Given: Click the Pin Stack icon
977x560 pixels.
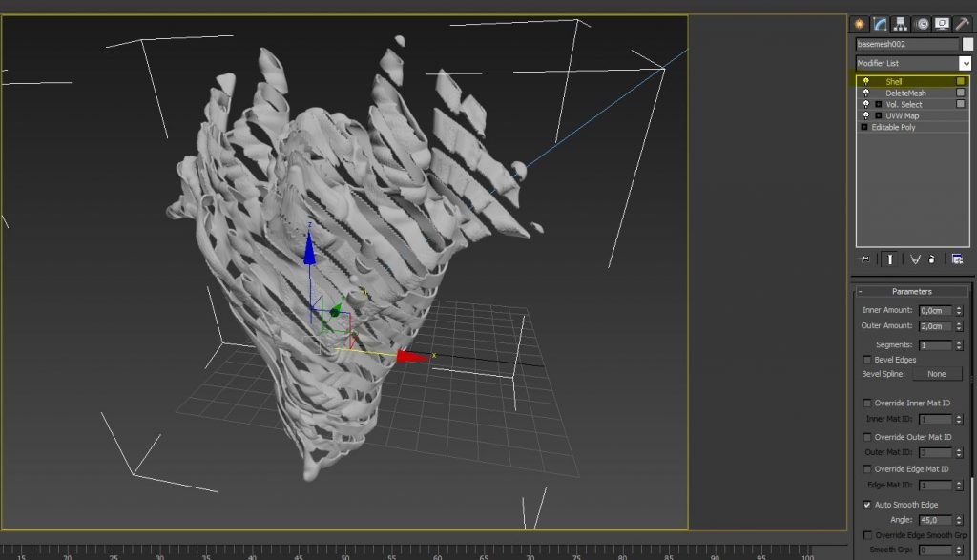Looking at the screenshot, I should 864,259.
